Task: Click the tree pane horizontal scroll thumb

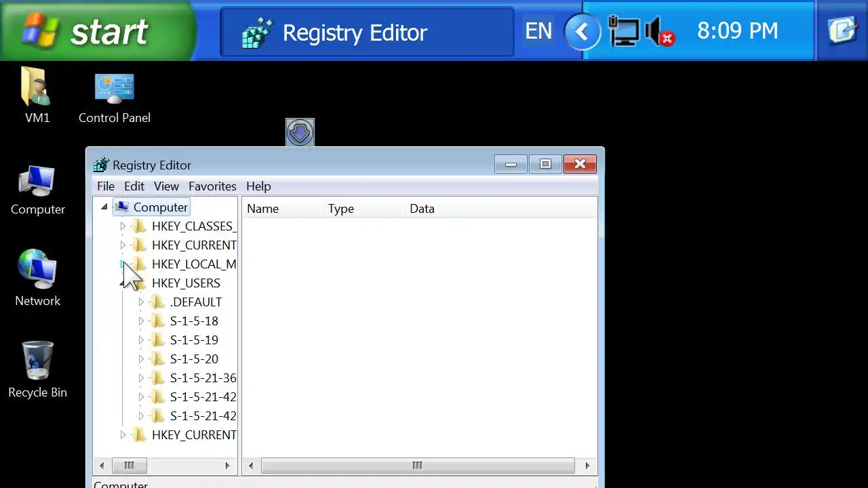Action: (x=129, y=466)
